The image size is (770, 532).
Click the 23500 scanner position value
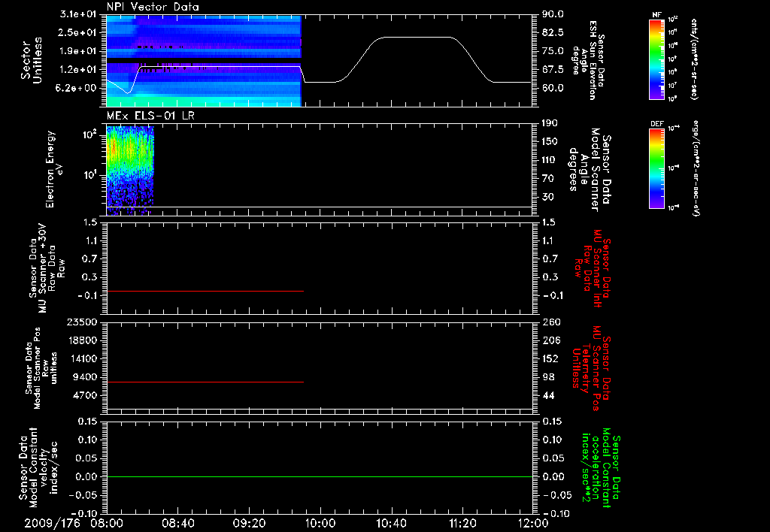pyautogui.click(x=82, y=322)
